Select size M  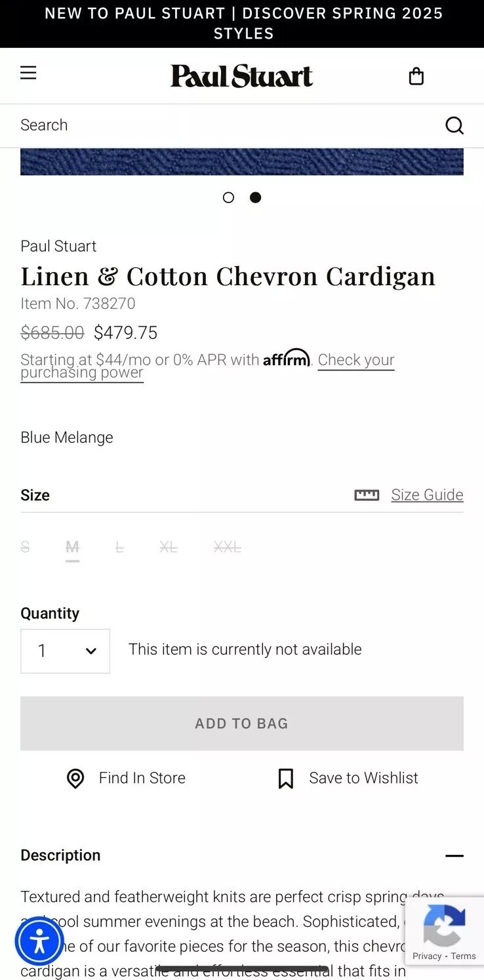click(73, 547)
